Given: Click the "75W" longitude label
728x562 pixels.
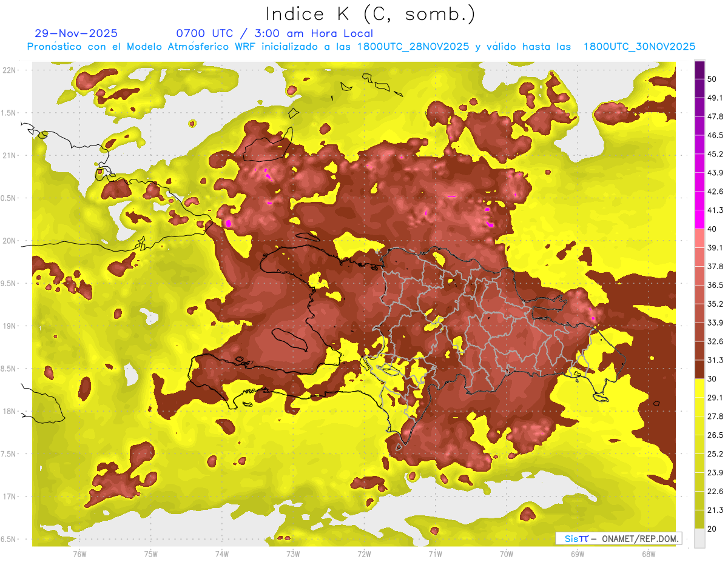Looking at the screenshot, I should click(x=150, y=554).
